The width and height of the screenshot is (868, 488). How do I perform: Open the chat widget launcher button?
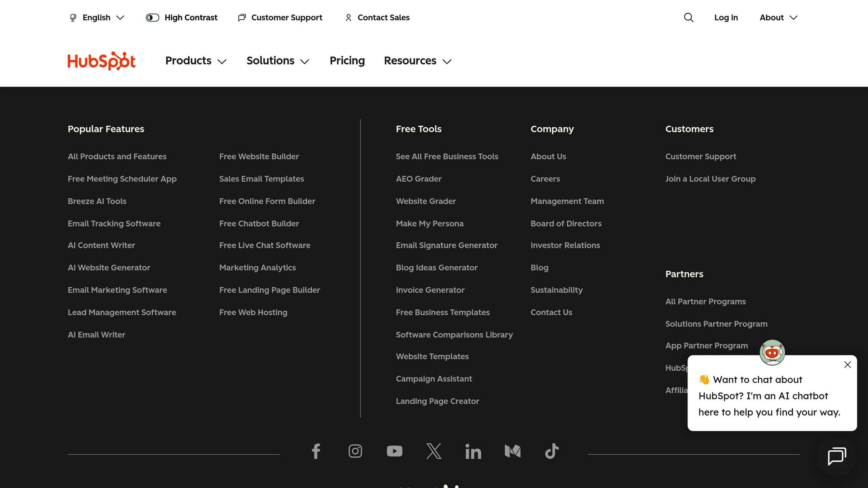pos(837,456)
